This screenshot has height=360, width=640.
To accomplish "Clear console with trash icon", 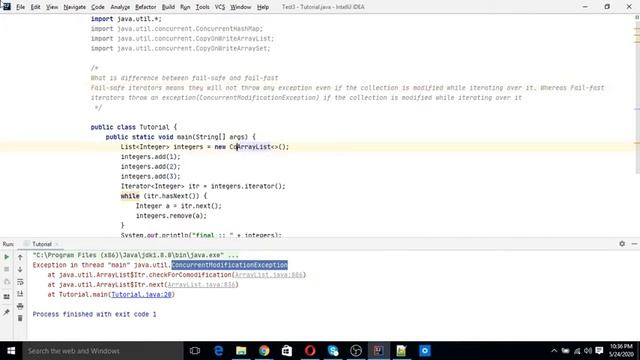I will click(20, 318).
